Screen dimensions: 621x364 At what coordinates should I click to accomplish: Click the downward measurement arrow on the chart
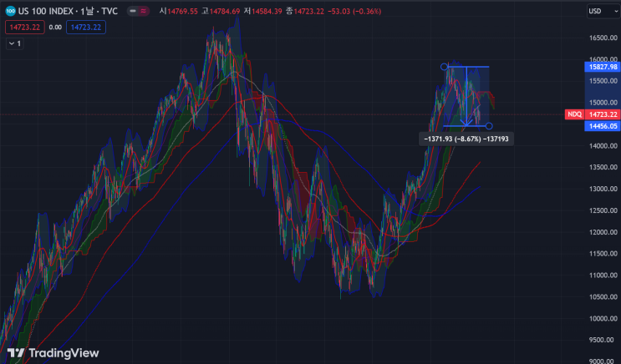[x=466, y=96]
